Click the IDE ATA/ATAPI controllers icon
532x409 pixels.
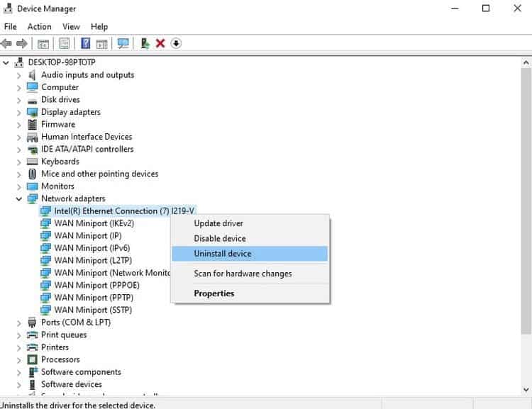[x=32, y=150]
